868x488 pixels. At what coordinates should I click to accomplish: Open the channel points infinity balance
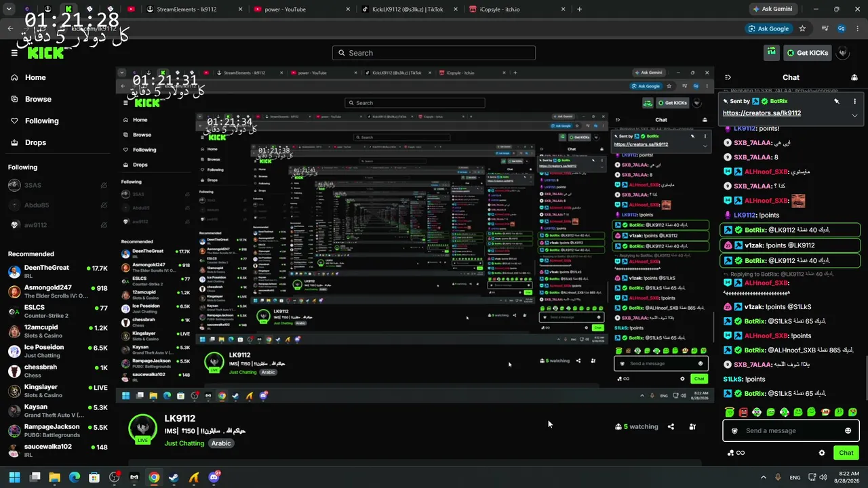pyautogui.click(x=736, y=453)
